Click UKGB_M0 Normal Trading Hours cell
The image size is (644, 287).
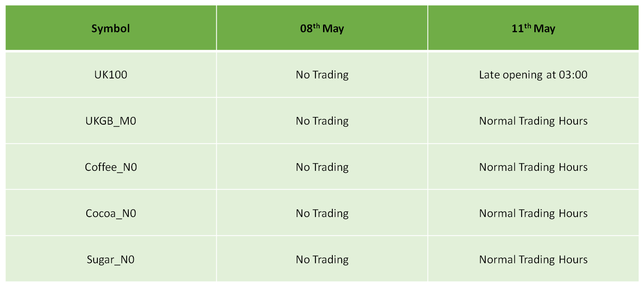(533, 121)
